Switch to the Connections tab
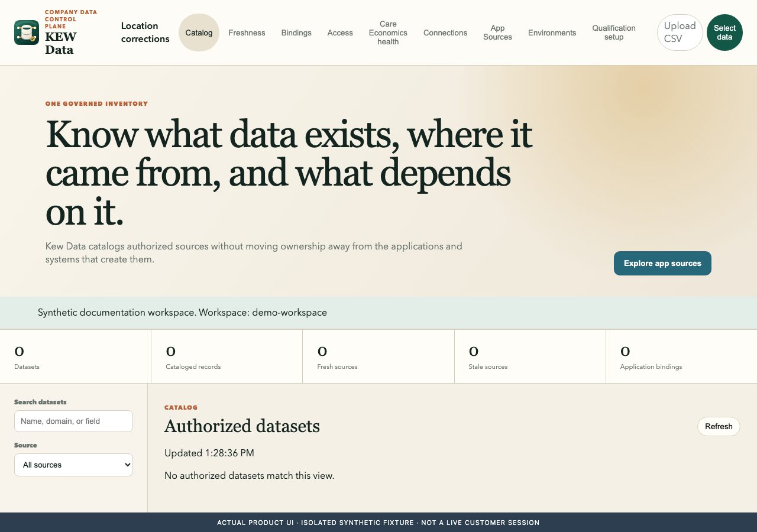757x532 pixels. point(445,33)
